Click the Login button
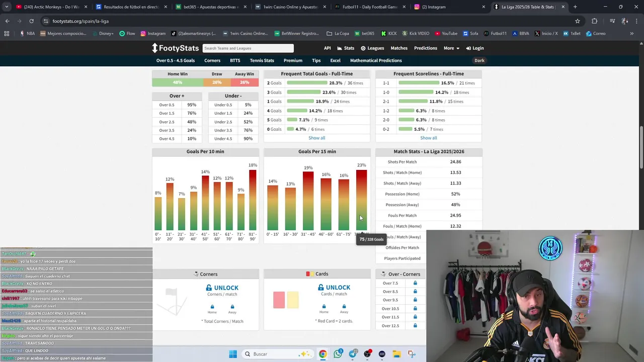Image resolution: width=644 pixels, height=362 pixels. click(x=475, y=48)
